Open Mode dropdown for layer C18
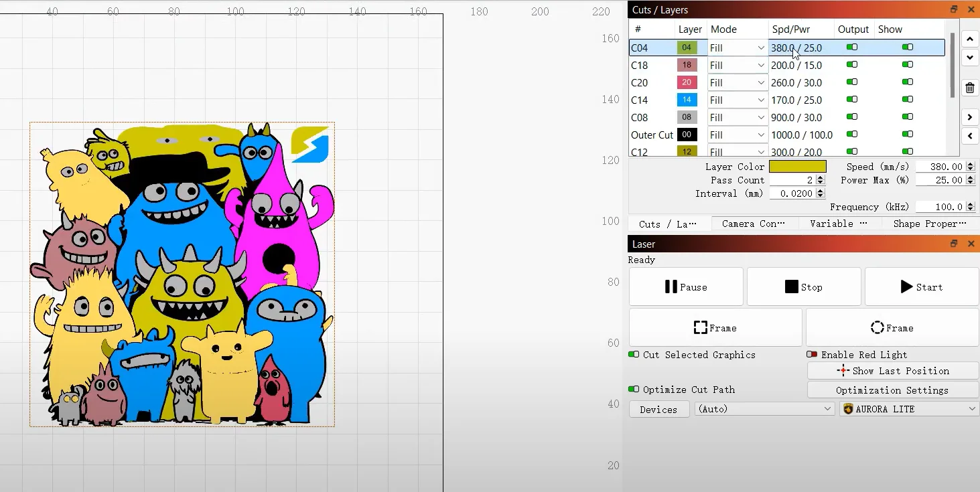The height and width of the screenshot is (492, 980). tap(737, 65)
